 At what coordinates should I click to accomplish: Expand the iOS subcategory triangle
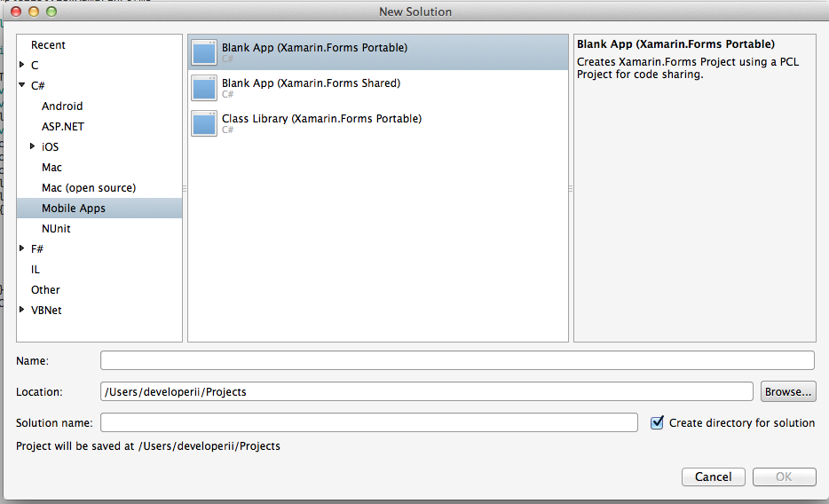tap(32, 146)
